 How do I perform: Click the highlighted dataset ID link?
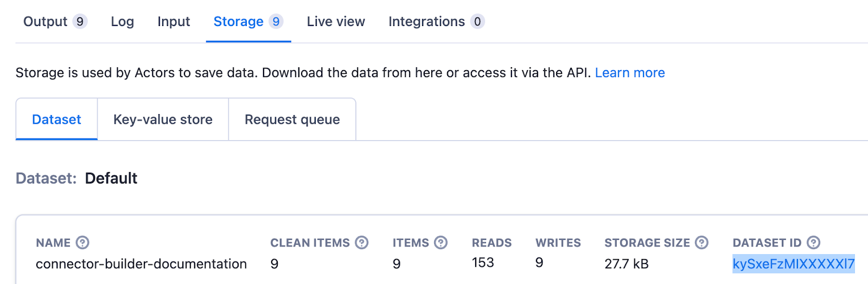(x=793, y=264)
